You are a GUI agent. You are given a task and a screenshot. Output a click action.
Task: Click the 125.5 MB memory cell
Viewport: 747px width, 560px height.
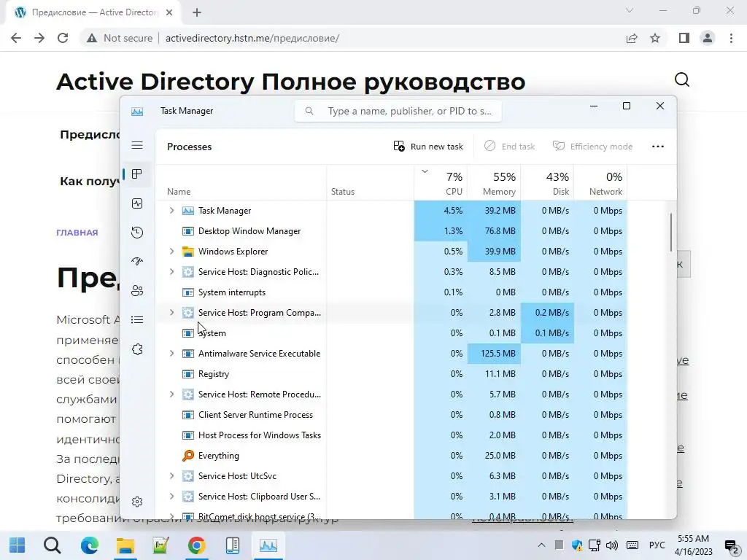(x=494, y=354)
